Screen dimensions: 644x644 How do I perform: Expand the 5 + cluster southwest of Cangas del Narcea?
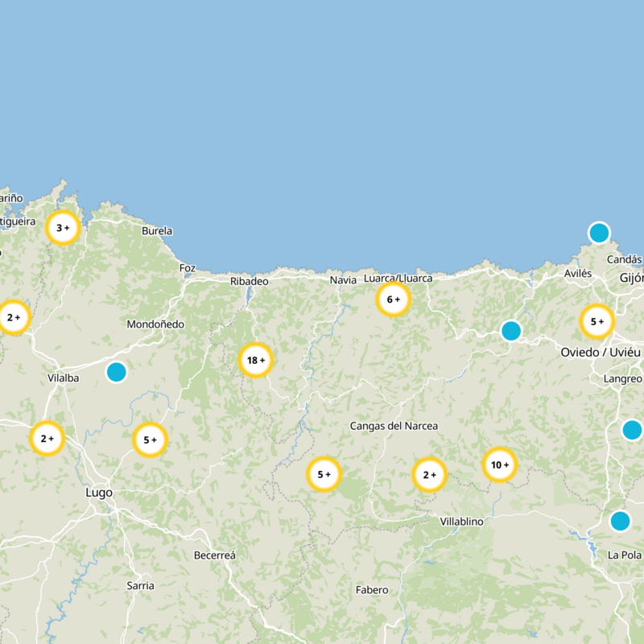coord(324,474)
